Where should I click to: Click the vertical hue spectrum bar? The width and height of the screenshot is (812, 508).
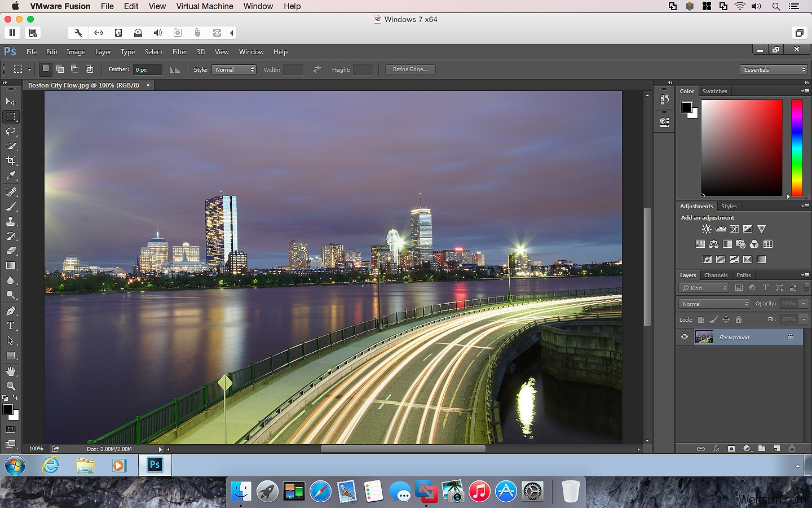coord(796,148)
